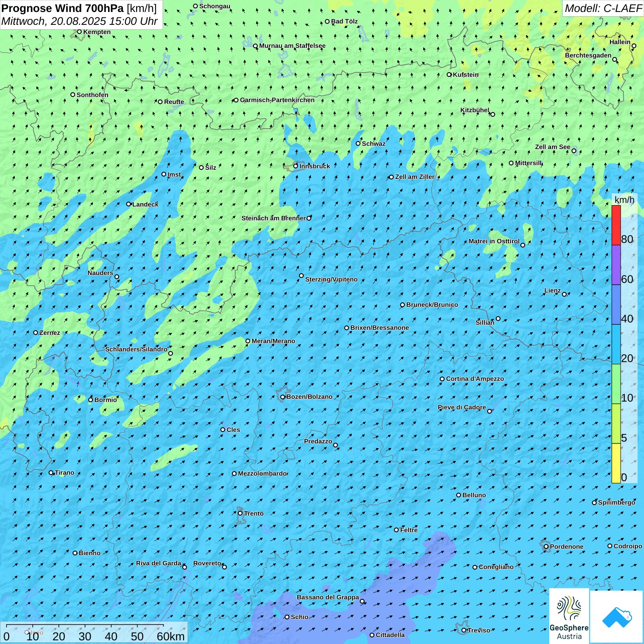The width and height of the screenshot is (644, 644).
Task: Select the Treviso marker dot
Action: point(464,630)
